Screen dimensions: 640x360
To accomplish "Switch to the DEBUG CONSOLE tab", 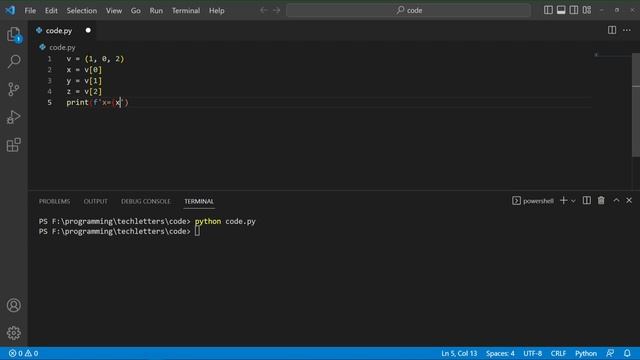I will (146, 201).
